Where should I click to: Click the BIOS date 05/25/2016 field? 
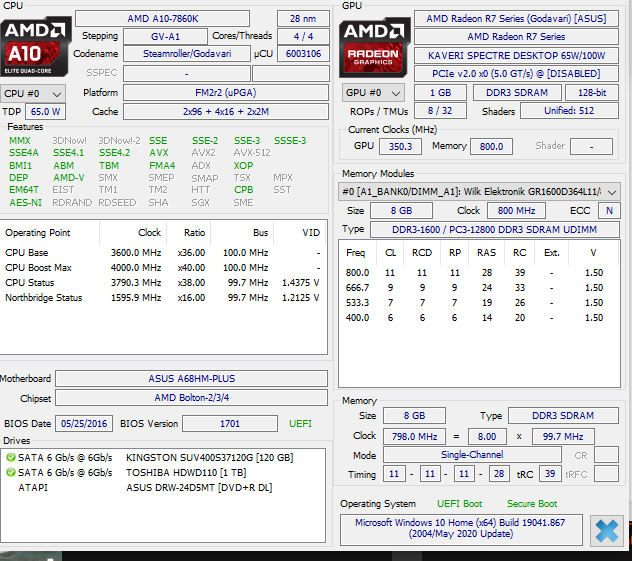point(84,424)
